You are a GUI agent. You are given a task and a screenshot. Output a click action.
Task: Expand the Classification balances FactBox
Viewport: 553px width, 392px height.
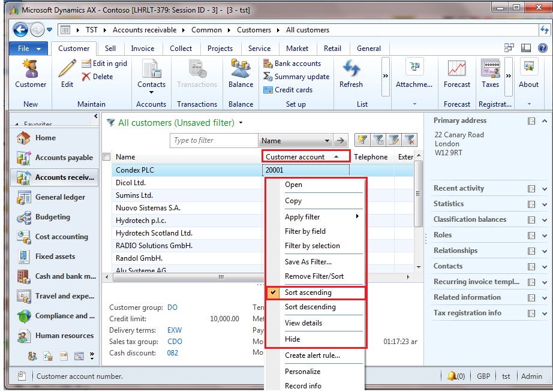545,220
